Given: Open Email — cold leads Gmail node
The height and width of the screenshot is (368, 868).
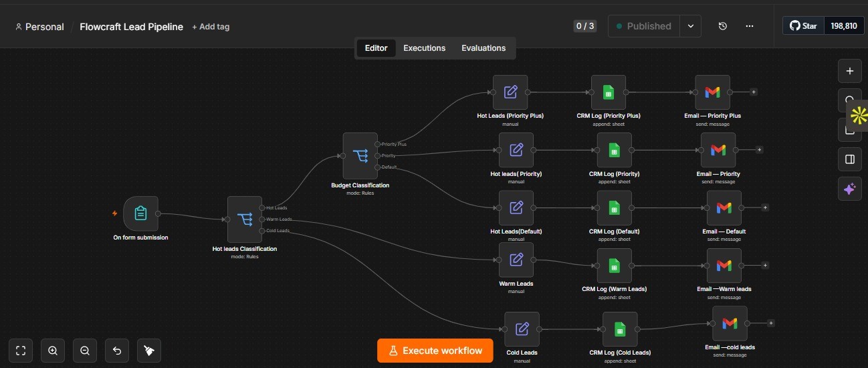Looking at the screenshot, I should pyautogui.click(x=730, y=323).
